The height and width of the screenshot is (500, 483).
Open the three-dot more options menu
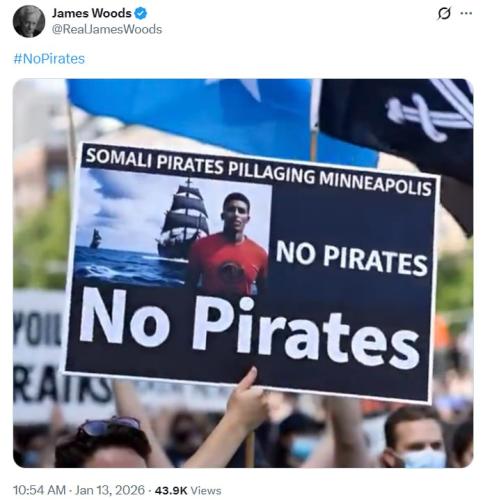[x=466, y=13]
